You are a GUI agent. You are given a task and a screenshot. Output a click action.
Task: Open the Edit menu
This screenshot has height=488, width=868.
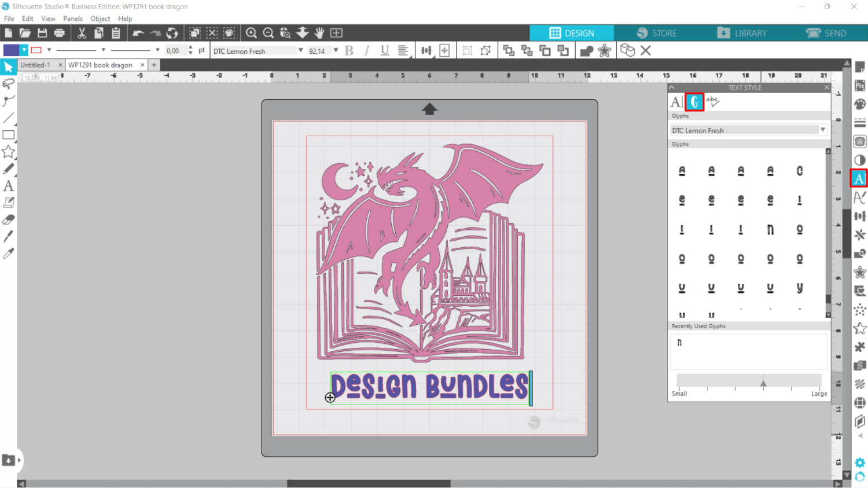[x=28, y=19]
